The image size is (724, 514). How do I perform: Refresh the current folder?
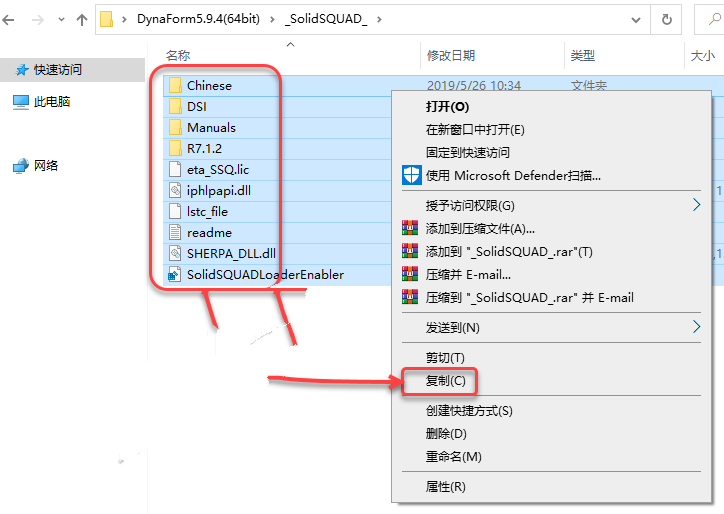[x=666, y=19]
